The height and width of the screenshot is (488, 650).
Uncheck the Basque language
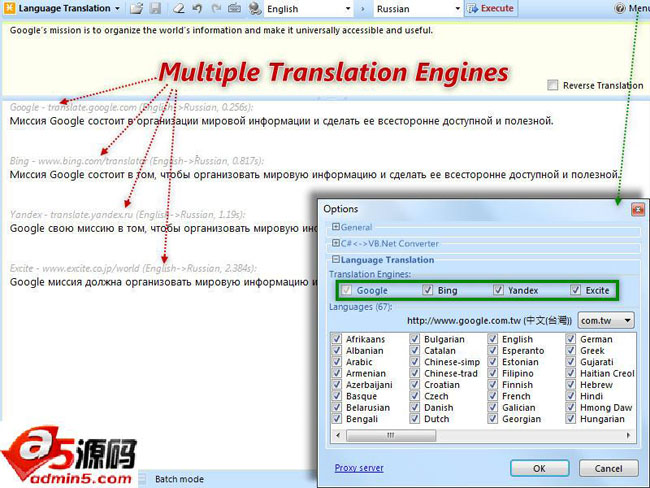(337, 396)
